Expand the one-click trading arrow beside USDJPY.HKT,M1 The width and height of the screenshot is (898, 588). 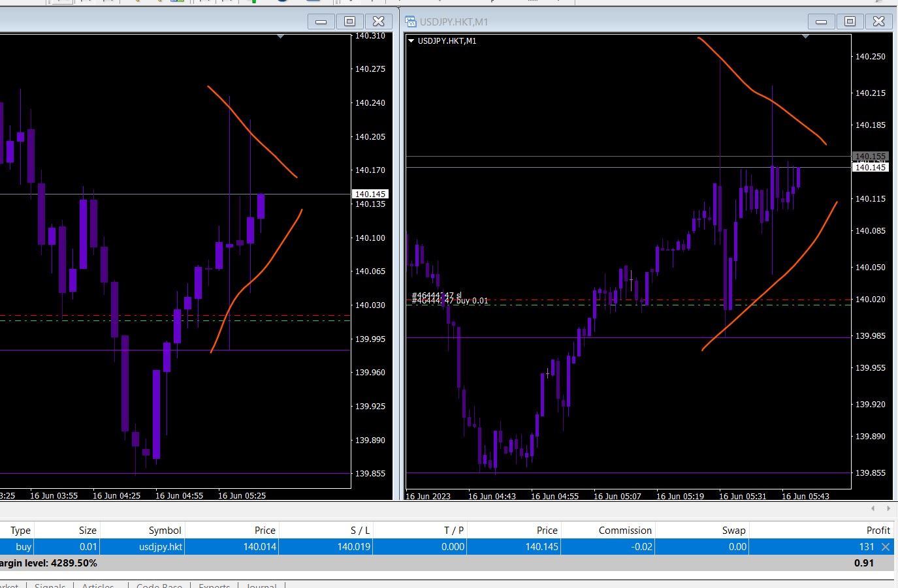coord(411,40)
